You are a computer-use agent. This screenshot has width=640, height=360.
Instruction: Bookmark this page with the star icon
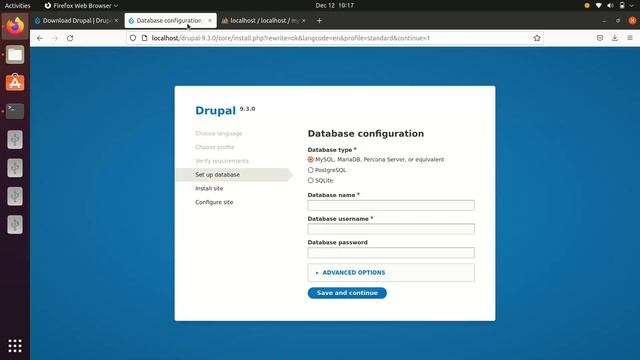pyautogui.click(x=537, y=38)
